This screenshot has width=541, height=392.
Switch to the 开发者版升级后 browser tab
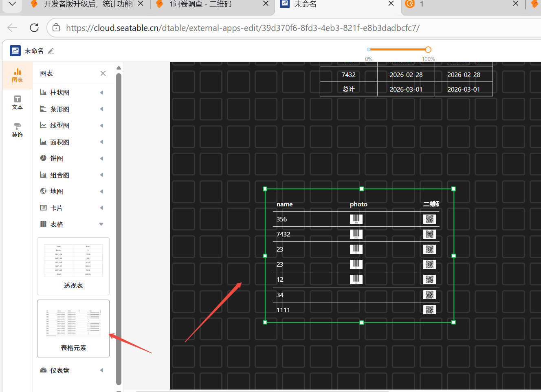click(x=88, y=4)
